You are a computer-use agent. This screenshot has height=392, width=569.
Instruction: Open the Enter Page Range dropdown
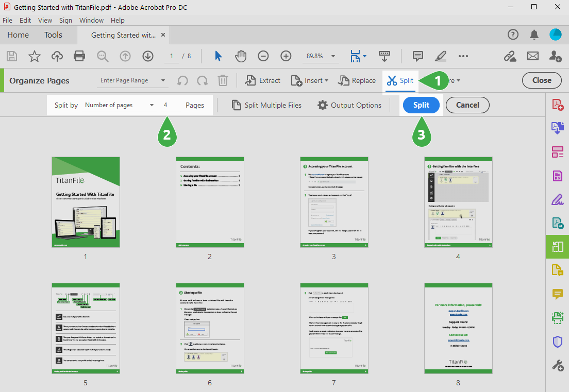pos(133,80)
